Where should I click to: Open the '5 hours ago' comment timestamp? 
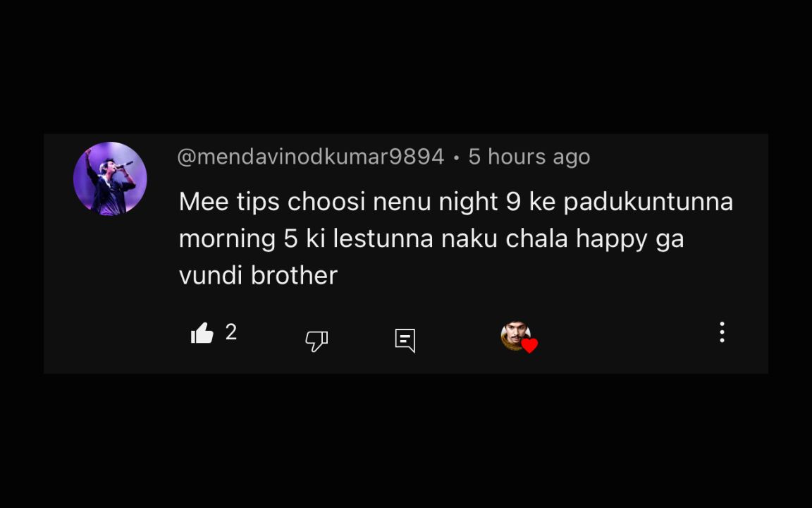[x=529, y=157]
